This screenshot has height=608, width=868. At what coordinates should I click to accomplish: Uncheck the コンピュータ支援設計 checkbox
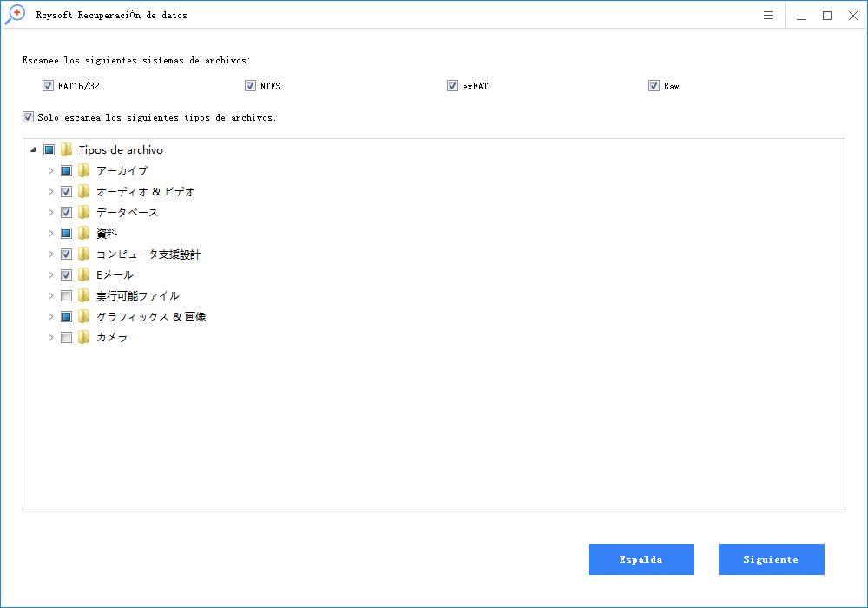(67, 254)
